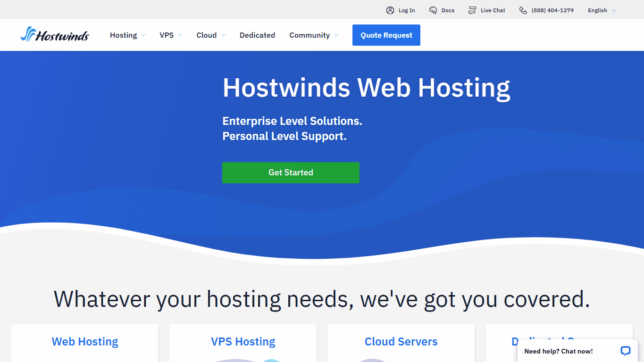
Task: Click the green Get Started button
Action: (x=291, y=173)
